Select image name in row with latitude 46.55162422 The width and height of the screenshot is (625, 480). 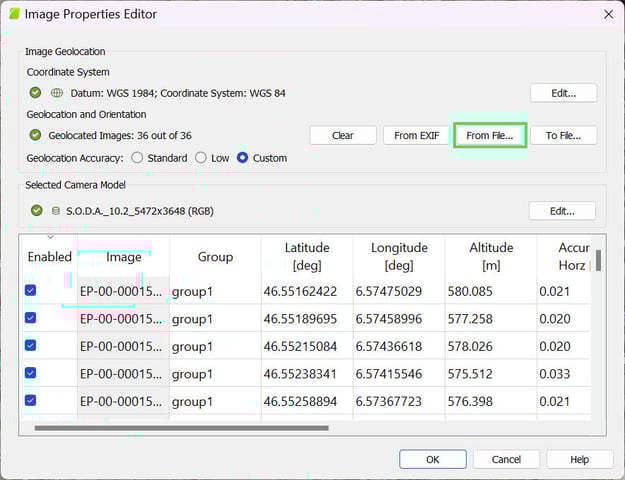click(123, 291)
